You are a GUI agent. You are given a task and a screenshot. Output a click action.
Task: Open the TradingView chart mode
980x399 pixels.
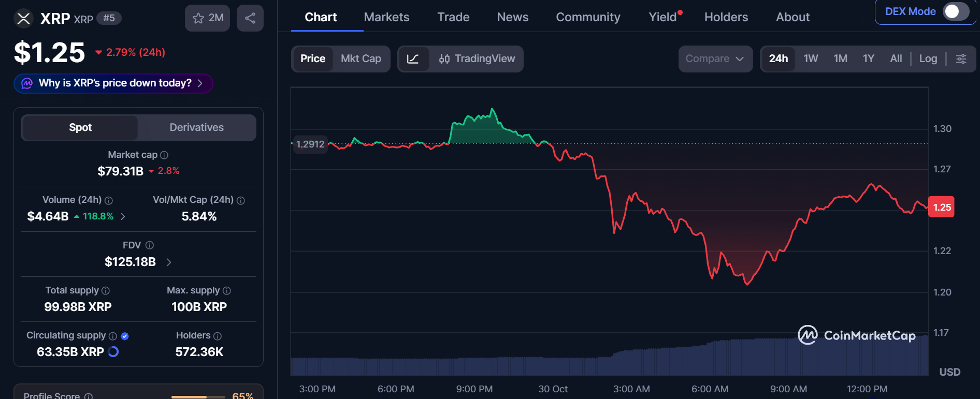[477, 59]
